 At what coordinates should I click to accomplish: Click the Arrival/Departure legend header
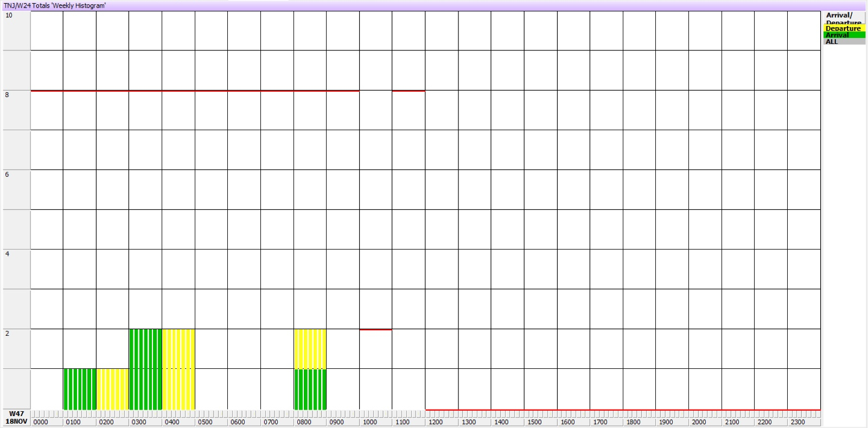[844, 17]
